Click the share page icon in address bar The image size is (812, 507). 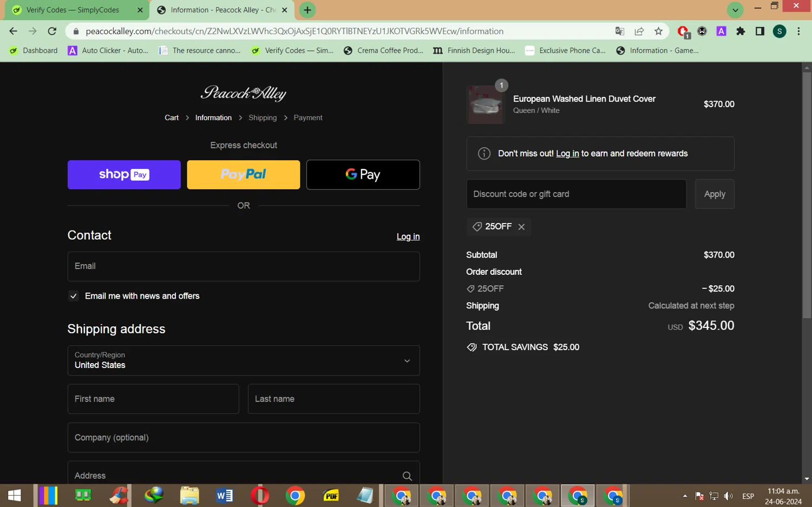pos(639,31)
